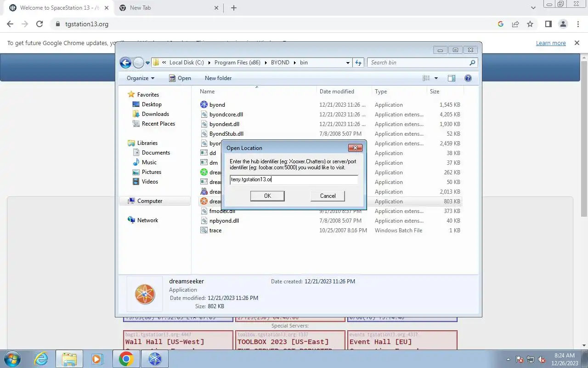The height and width of the screenshot is (368, 588).
Task: Open the view options dropdown arrow
Action: 436,78
